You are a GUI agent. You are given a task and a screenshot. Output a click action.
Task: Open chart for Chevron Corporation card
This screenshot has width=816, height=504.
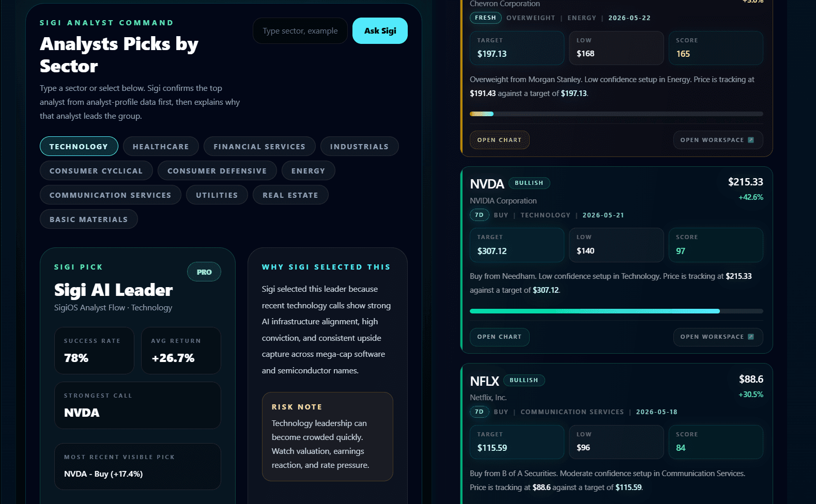(x=499, y=140)
